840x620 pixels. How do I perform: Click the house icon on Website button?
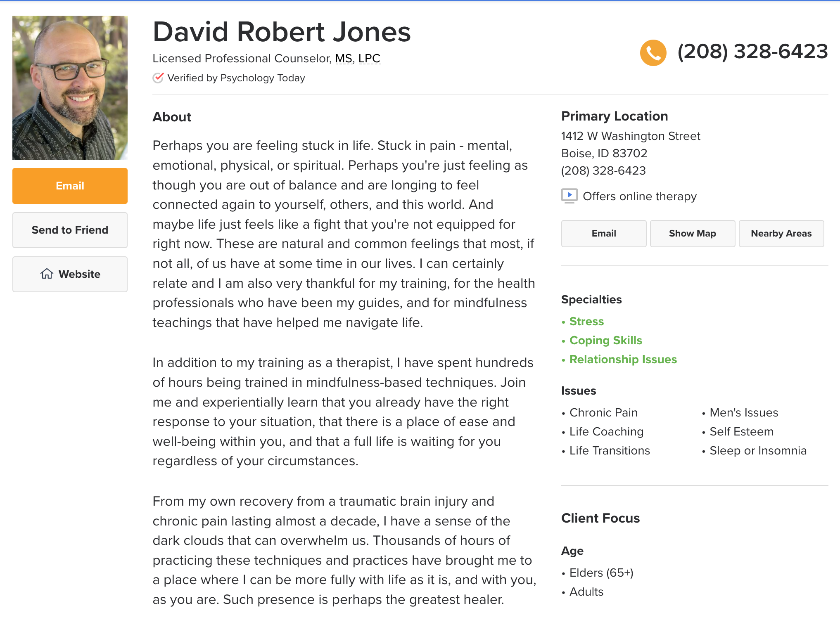pos(47,274)
